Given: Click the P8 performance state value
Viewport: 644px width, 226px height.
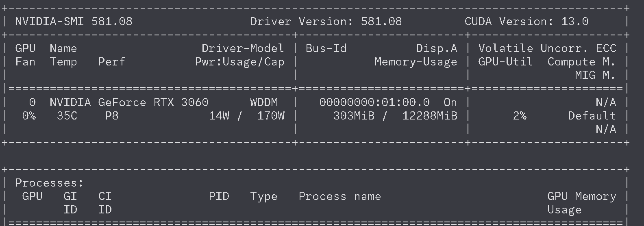Looking at the screenshot, I should coord(112,116).
